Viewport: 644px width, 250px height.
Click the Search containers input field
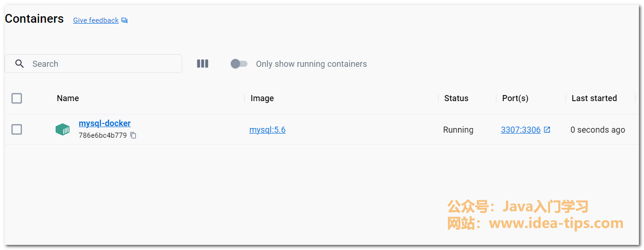tap(102, 64)
